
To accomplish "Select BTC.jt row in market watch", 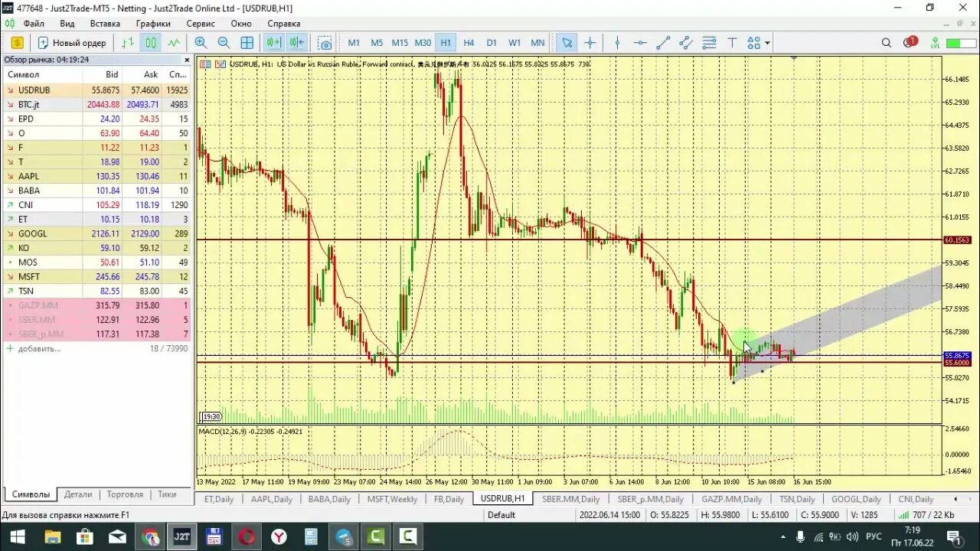I will [x=97, y=104].
